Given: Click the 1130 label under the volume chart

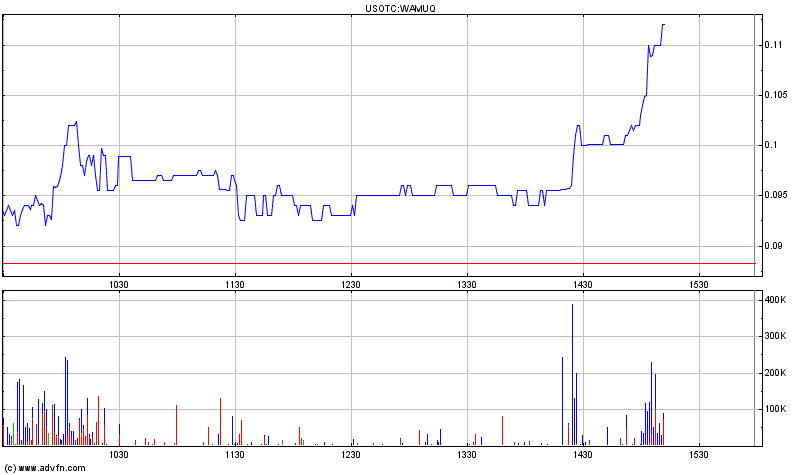Looking at the screenshot, I should pyautogui.click(x=235, y=455).
